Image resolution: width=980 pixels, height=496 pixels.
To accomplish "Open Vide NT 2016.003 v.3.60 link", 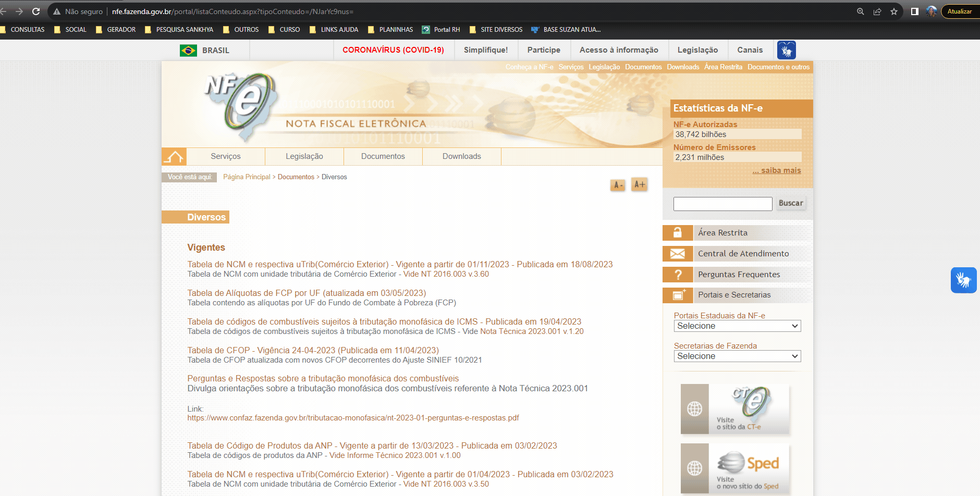I will [x=446, y=274].
